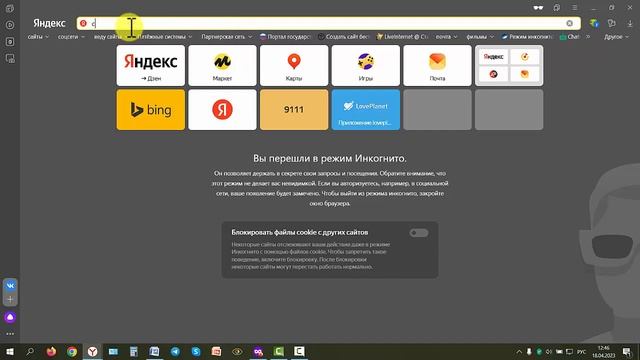Switch to Yandex Browser in taskbar
640x360 pixels.
coord(93,351)
